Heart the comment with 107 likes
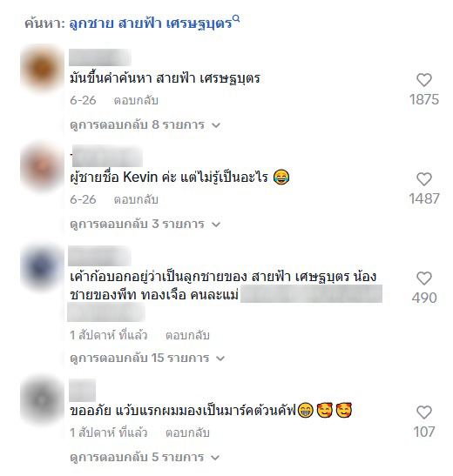This screenshot has width=453, height=476. [x=424, y=412]
